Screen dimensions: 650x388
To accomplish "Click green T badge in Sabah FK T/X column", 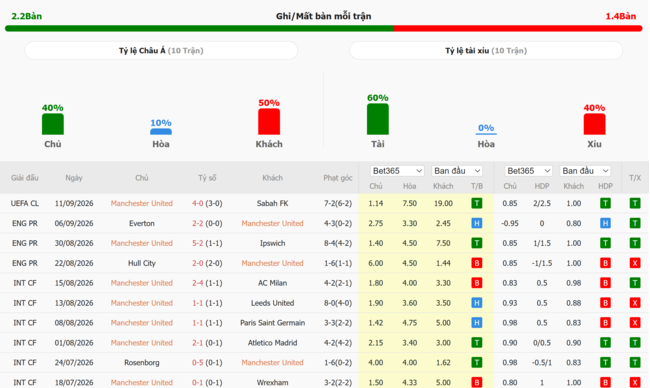I will pos(635,204).
